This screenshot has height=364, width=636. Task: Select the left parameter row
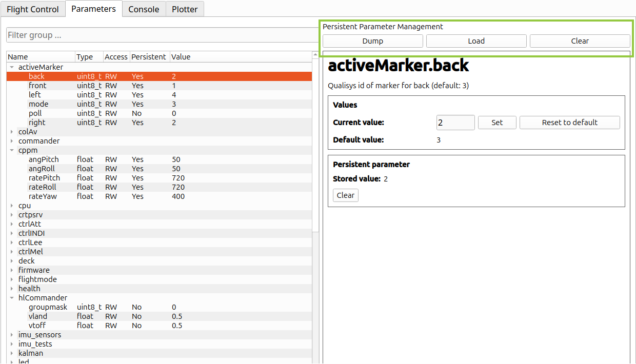pos(159,95)
